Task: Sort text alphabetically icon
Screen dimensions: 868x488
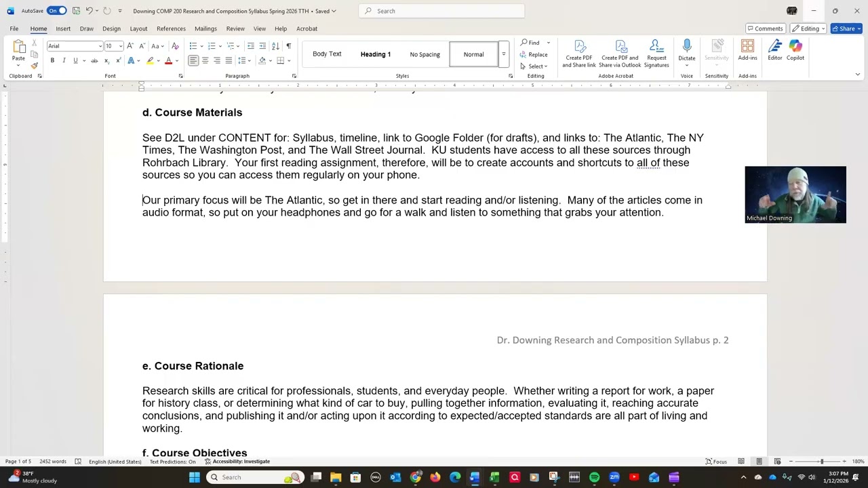Action: pyautogui.click(x=275, y=46)
